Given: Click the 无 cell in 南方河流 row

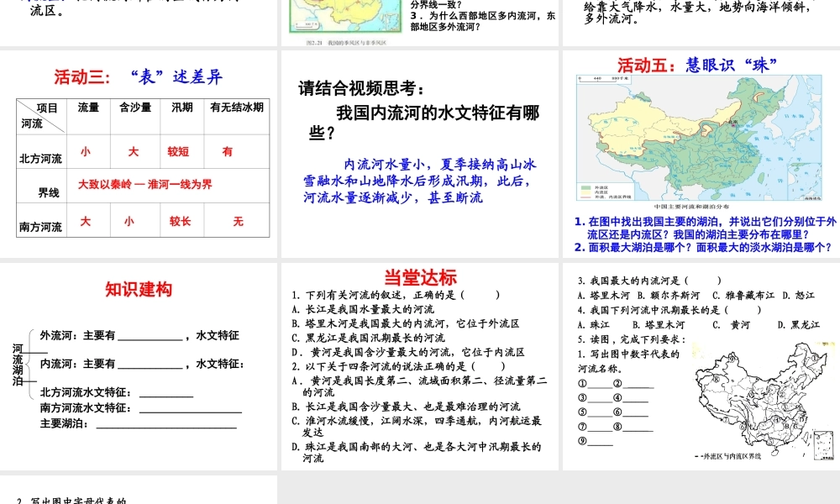Looking at the screenshot, I should 239,221.
